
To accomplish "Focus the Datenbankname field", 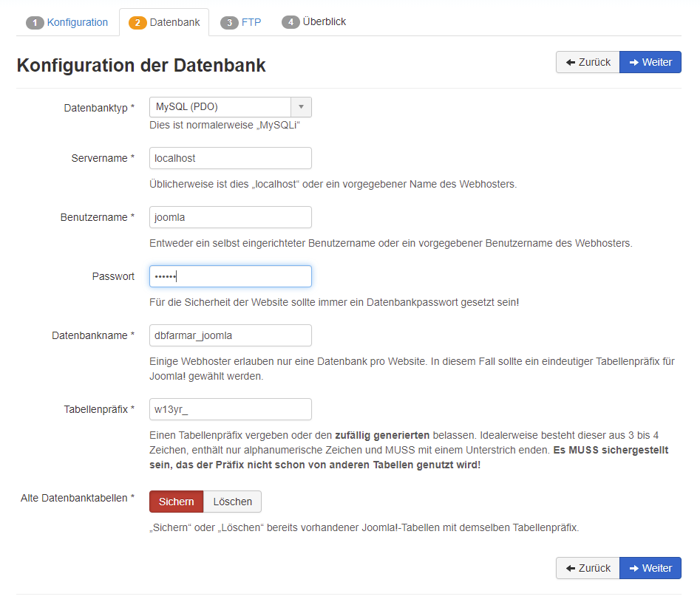I will click(x=231, y=335).
